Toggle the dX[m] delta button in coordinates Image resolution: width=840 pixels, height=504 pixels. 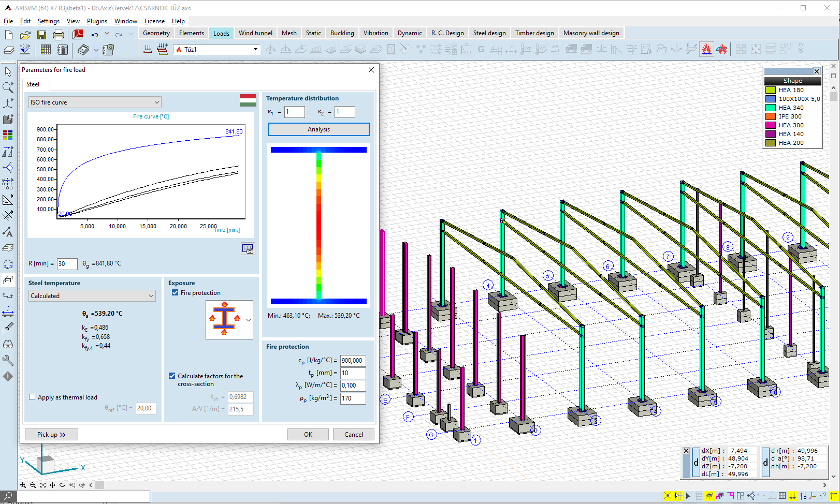[x=696, y=463]
